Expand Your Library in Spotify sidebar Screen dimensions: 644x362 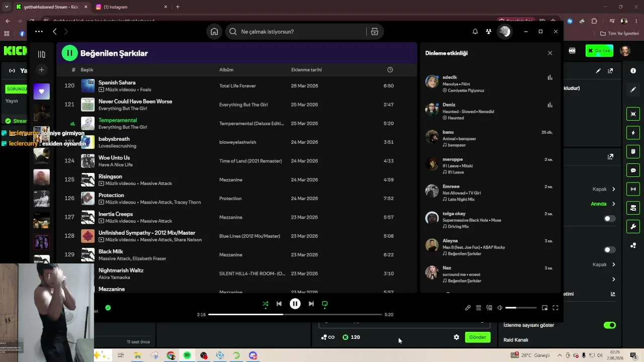coord(42,54)
